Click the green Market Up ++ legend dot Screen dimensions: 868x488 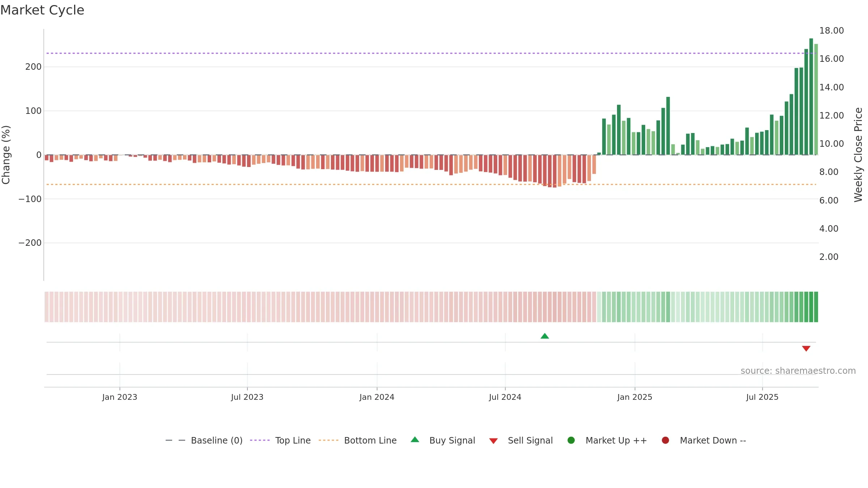(571, 440)
